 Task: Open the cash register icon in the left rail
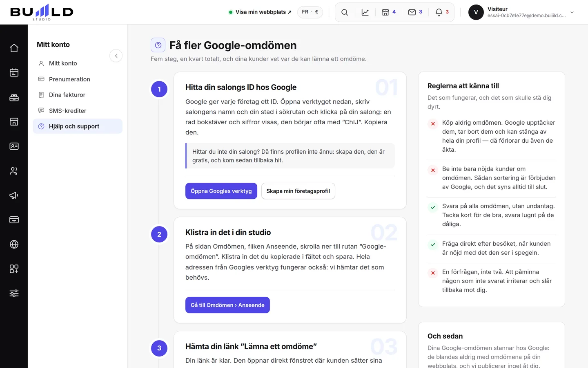click(x=14, y=97)
